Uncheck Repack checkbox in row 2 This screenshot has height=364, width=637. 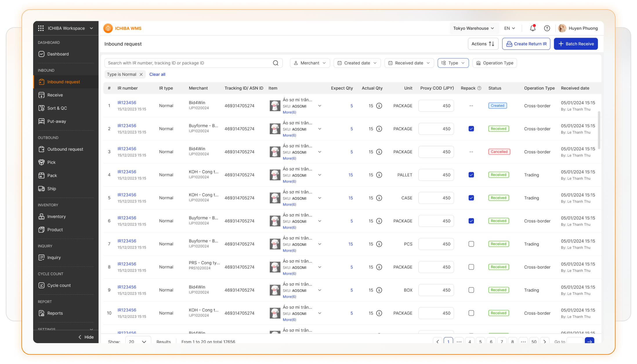pos(471,129)
